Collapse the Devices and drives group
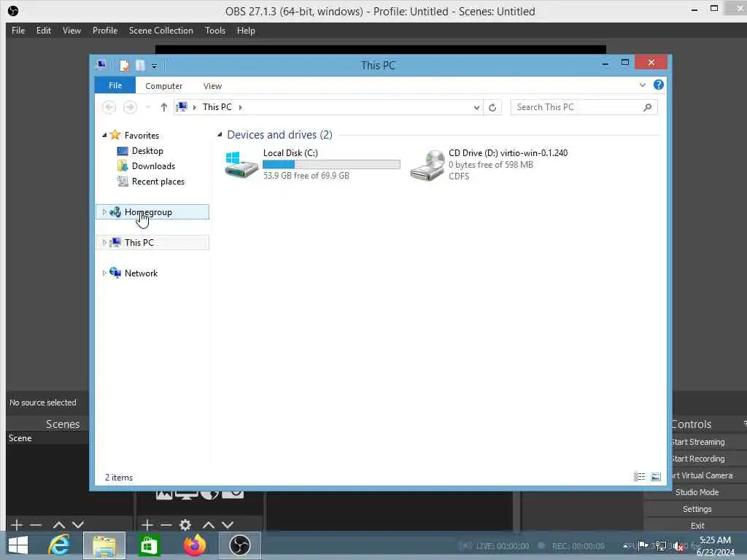Image resolution: width=747 pixels, height=560 pixels. click(x=220, y=135)
